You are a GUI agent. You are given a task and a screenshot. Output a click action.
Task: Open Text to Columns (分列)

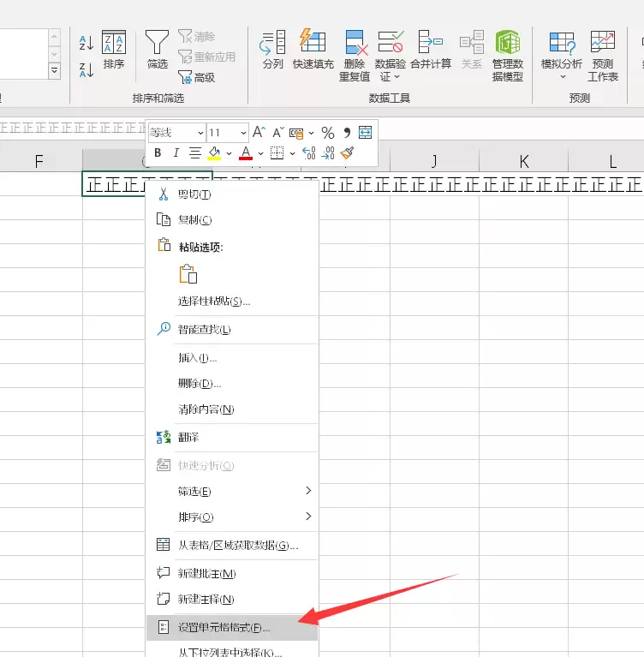[x=272, y=51]
